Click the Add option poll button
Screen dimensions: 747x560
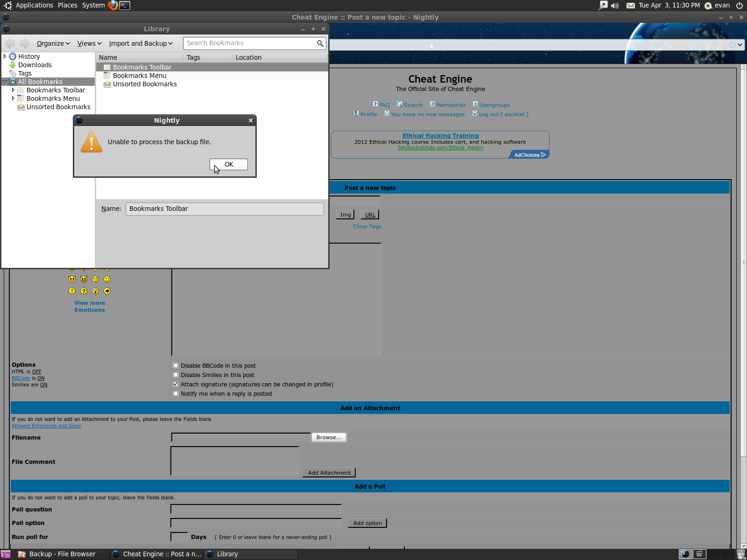click(367, 523)
